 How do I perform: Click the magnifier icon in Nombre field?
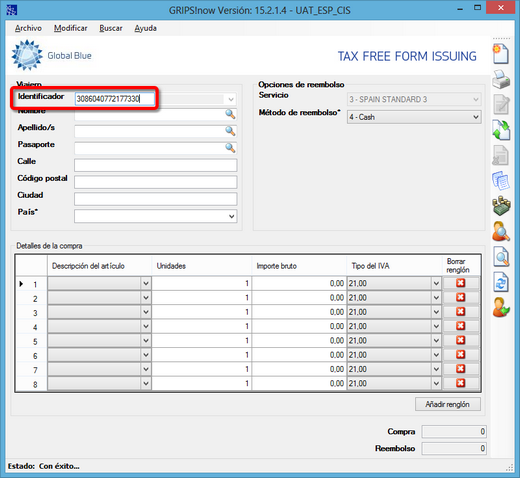point(230,114)
